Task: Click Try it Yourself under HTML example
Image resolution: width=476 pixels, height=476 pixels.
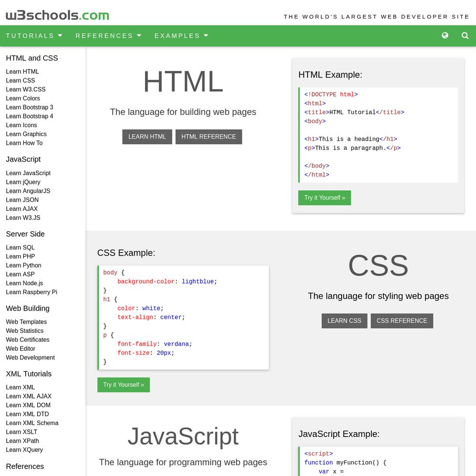Action: click(325, 198)
